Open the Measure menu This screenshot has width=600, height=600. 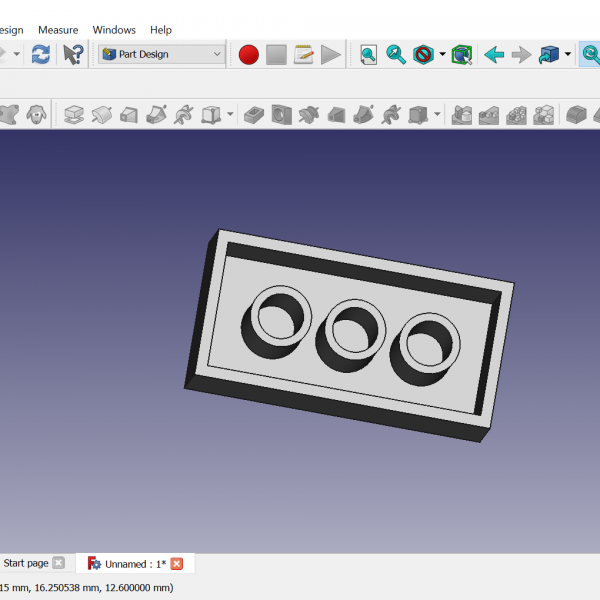[58, 30]
